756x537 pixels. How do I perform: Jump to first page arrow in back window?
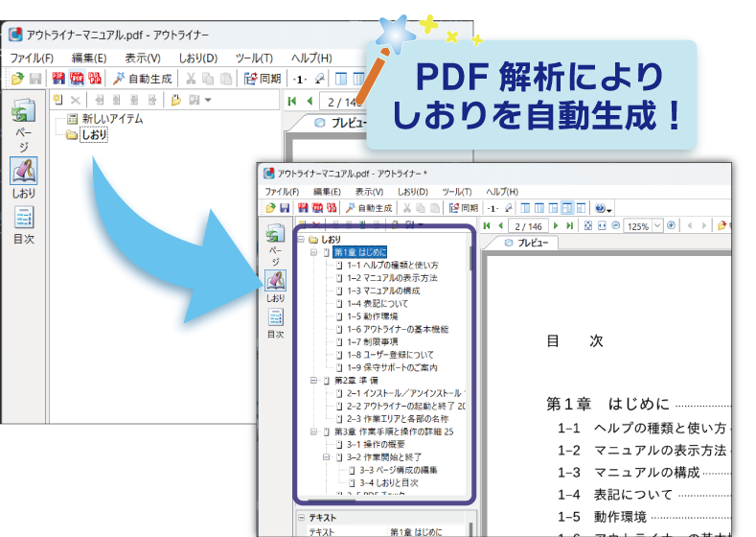point(292,101)
